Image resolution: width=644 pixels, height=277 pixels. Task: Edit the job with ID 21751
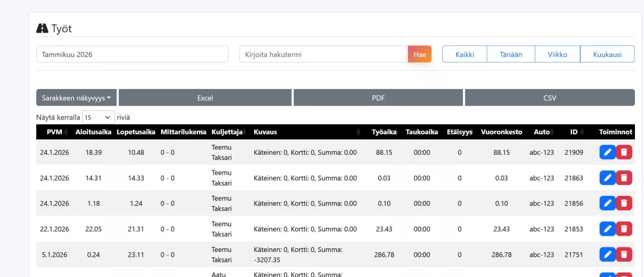(x=607, y=255)
